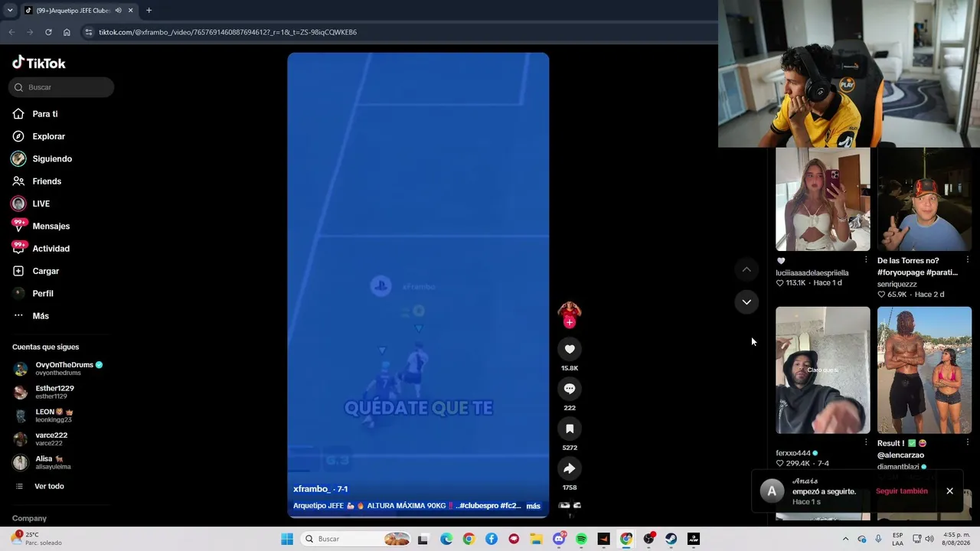980x551 pixels.
Task: Open the diamantblazi beach video thumbnail
Action: point(924,370)
